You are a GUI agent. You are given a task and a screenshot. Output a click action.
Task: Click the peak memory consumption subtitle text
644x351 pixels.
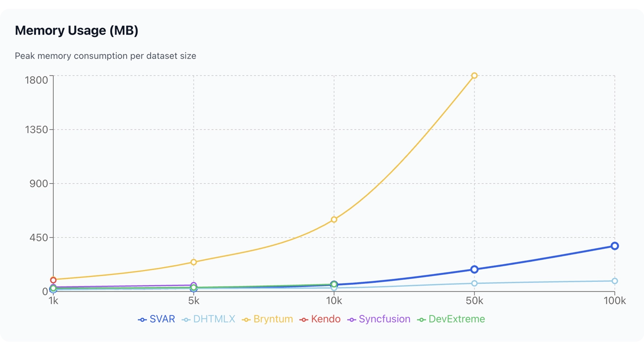pyautogui.click(x=106, y=56)
